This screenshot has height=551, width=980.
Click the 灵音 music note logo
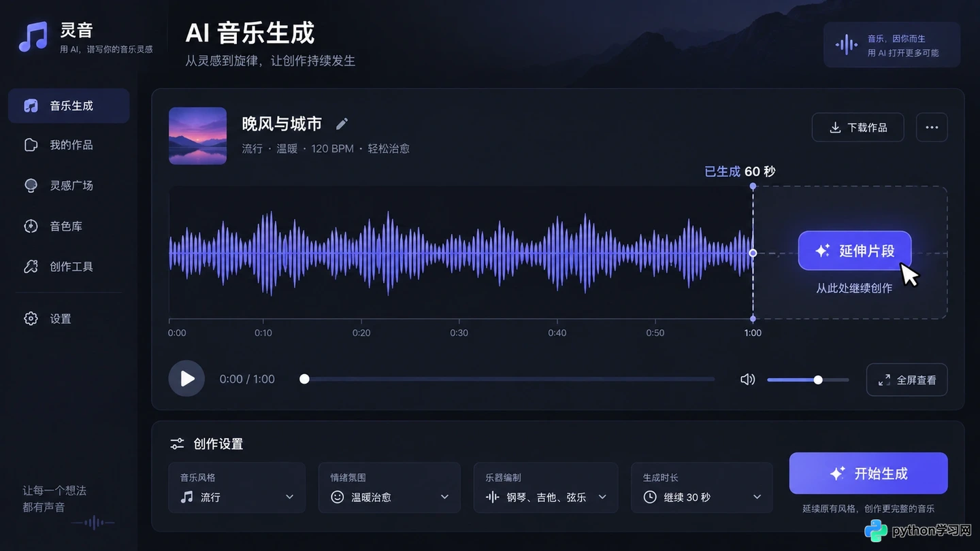tap(33, 37)
